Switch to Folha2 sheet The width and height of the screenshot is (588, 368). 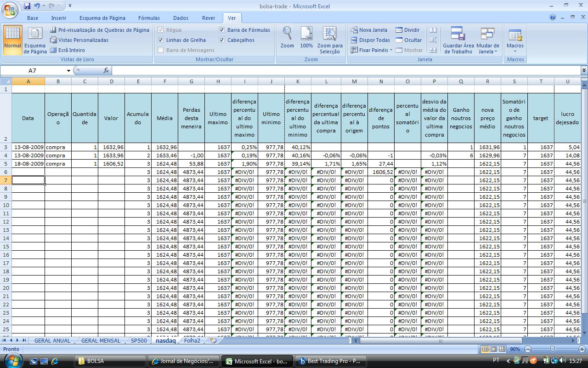pos(192,340)
